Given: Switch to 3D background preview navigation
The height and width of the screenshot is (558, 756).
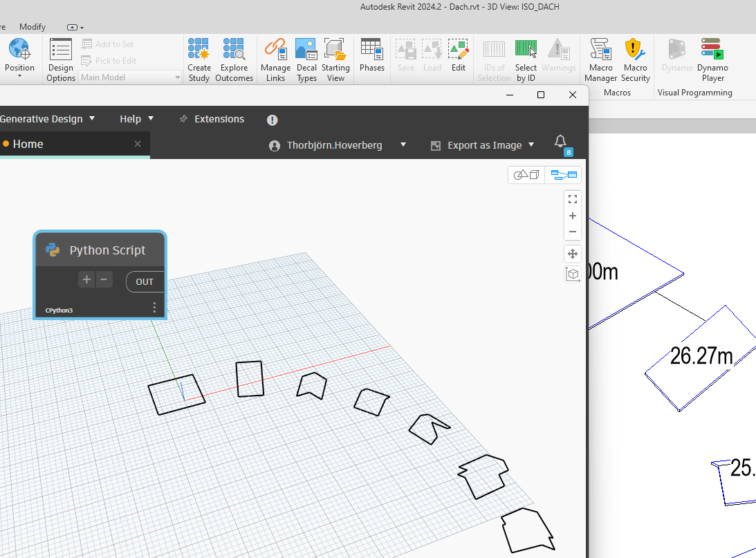Looking at the screenshot, I should point(526,175).
